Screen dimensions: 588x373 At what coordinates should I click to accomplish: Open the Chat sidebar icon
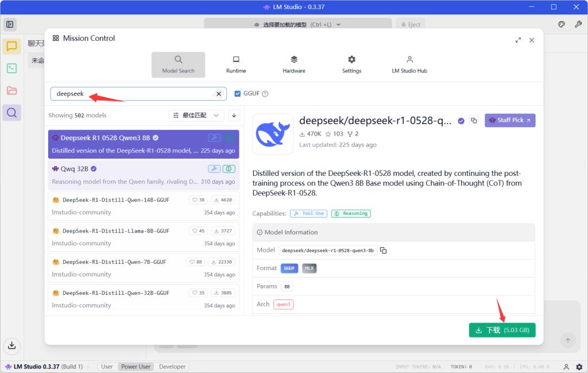point(11,47)
